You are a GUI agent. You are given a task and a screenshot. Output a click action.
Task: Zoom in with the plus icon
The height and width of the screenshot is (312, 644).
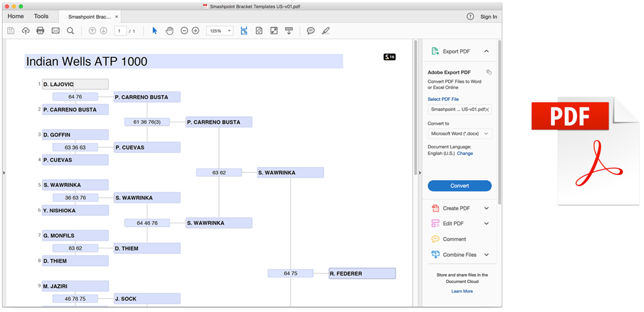coord(196,31)
